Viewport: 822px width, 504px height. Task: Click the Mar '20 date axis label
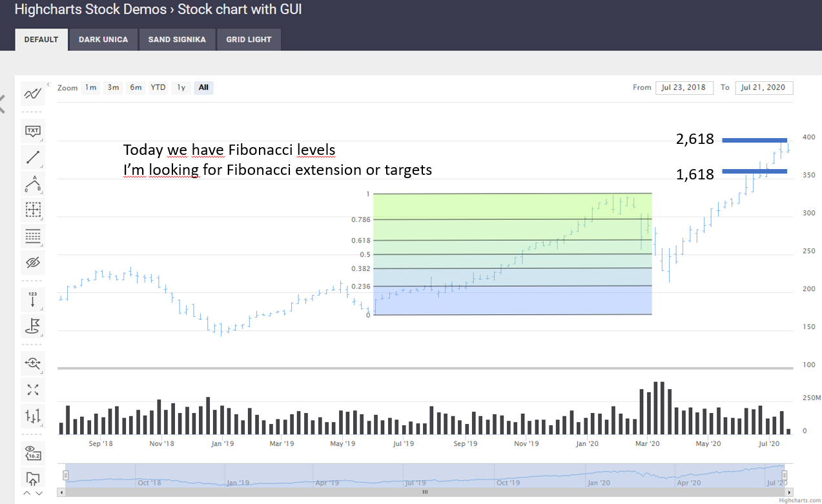coord(648,443)
